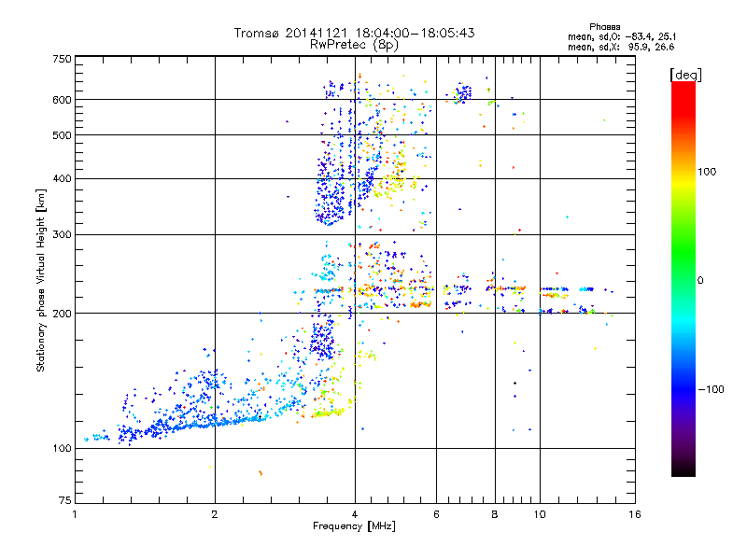This screenshot has width=747, height=560.
Task: Click the x-axis tick label '10'
Action: [x=540, y=514]
